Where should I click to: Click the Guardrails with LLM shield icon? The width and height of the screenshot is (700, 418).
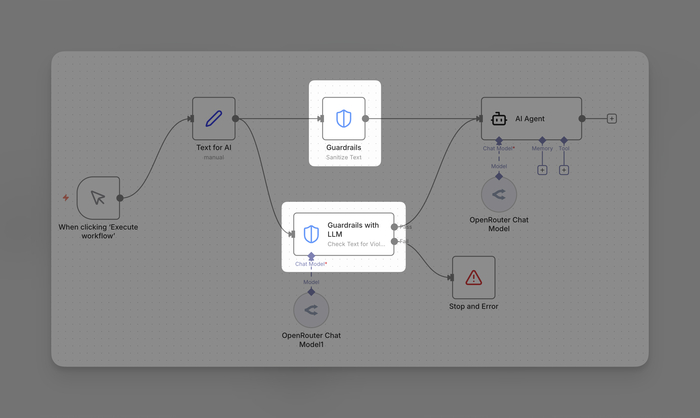tap(311, 234)
